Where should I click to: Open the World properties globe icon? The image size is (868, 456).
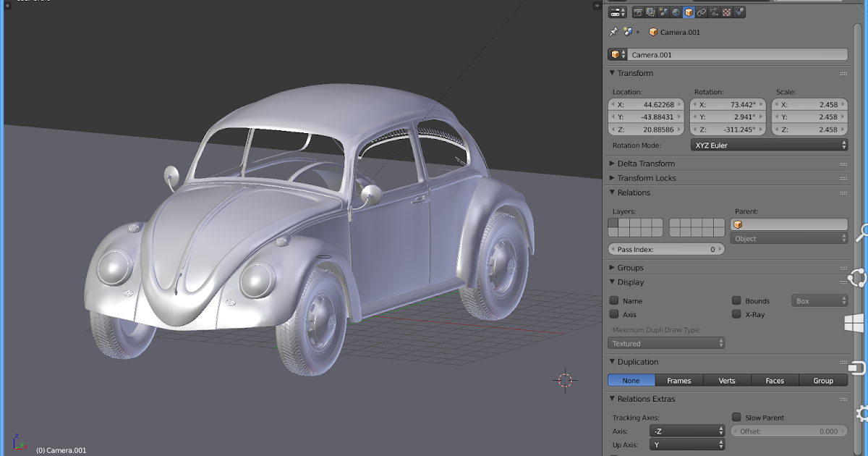[676, 12]
